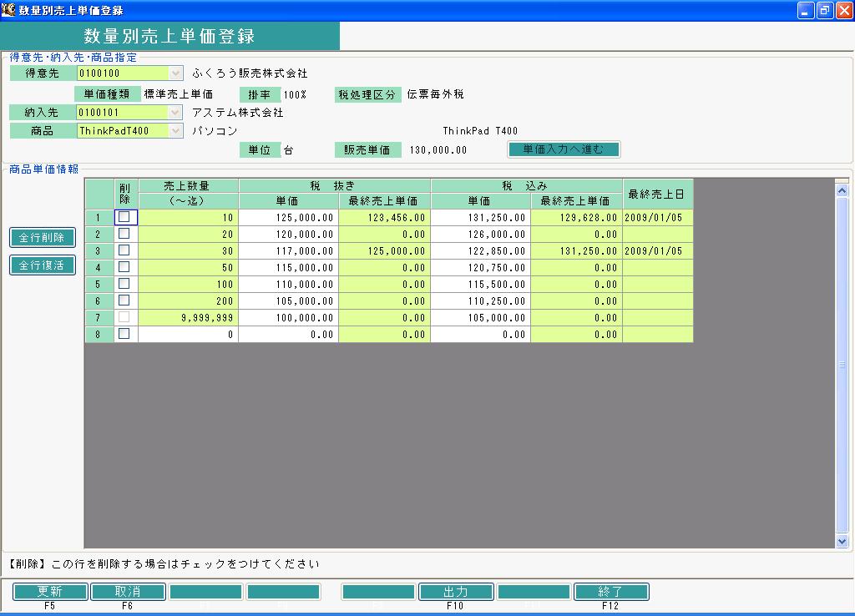
Task: Click row header number 5
Action: [x=99, y=285]
